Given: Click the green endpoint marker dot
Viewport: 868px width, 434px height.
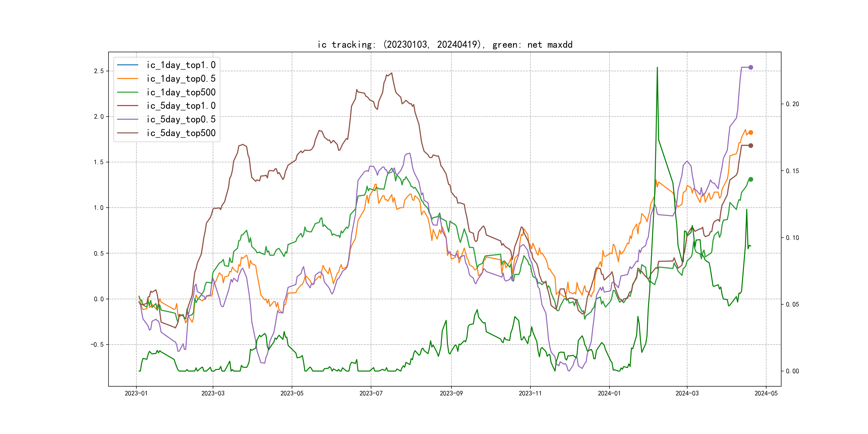Looking at the screenshot, I should point(750,179).
